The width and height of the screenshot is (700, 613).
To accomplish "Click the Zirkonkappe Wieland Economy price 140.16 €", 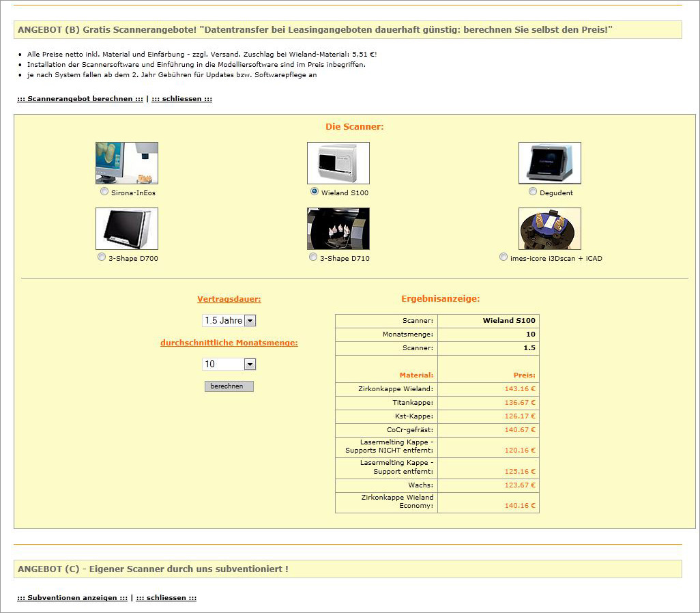I will pyautogui.click(x=520, y=506).
